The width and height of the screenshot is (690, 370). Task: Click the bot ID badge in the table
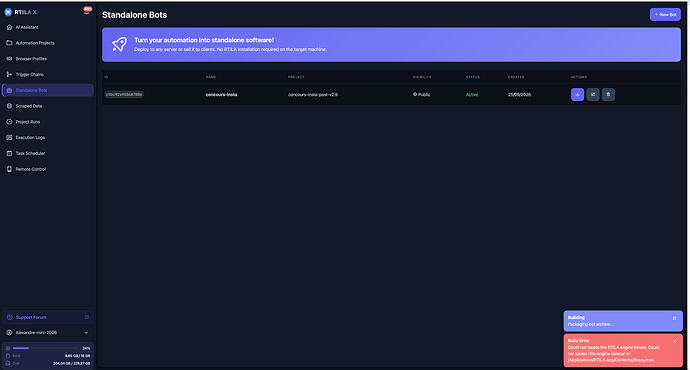click(x=124, y=95)
